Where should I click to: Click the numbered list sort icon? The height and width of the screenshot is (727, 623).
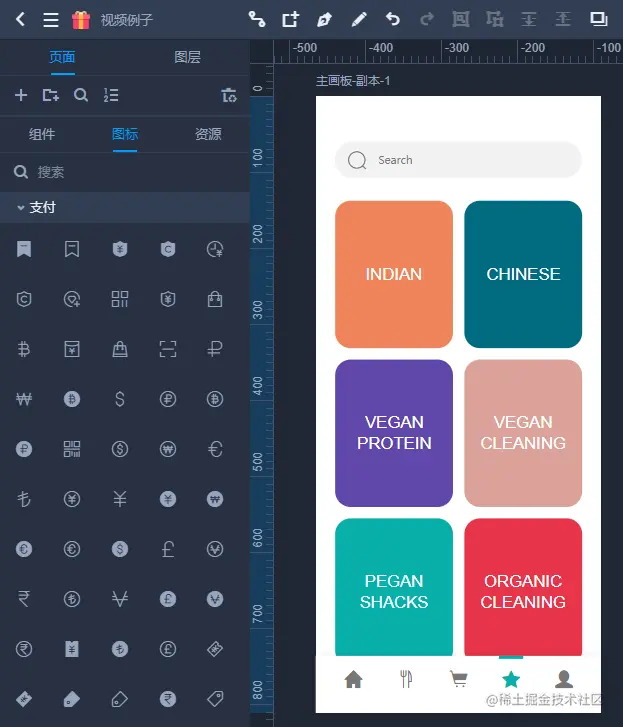tap(111, 95)
